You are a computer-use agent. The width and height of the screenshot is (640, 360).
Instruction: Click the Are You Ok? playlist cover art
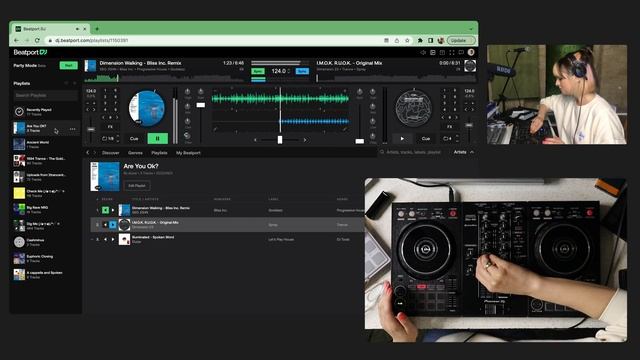coord(105,177)
